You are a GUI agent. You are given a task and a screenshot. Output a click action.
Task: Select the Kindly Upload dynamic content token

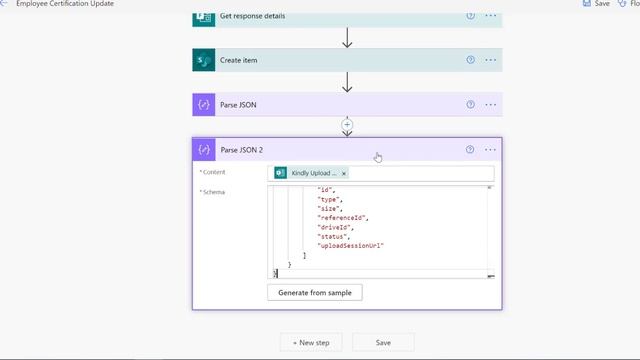click(x=311, y=173)
